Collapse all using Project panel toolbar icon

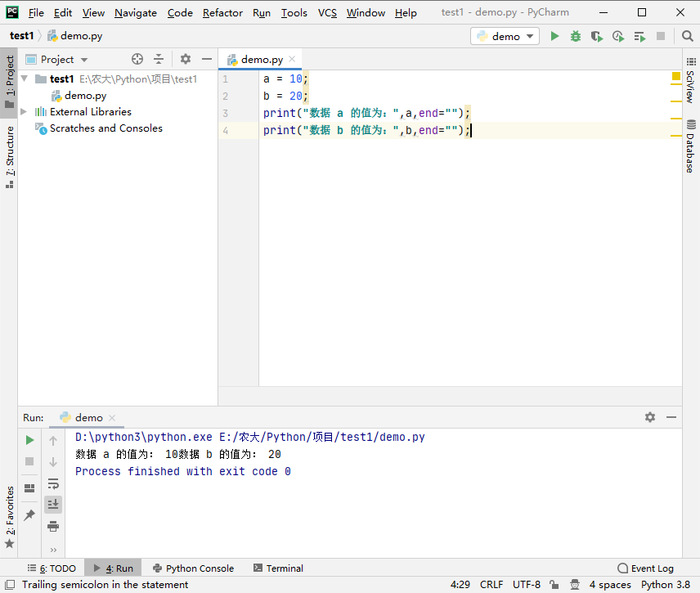159,59
